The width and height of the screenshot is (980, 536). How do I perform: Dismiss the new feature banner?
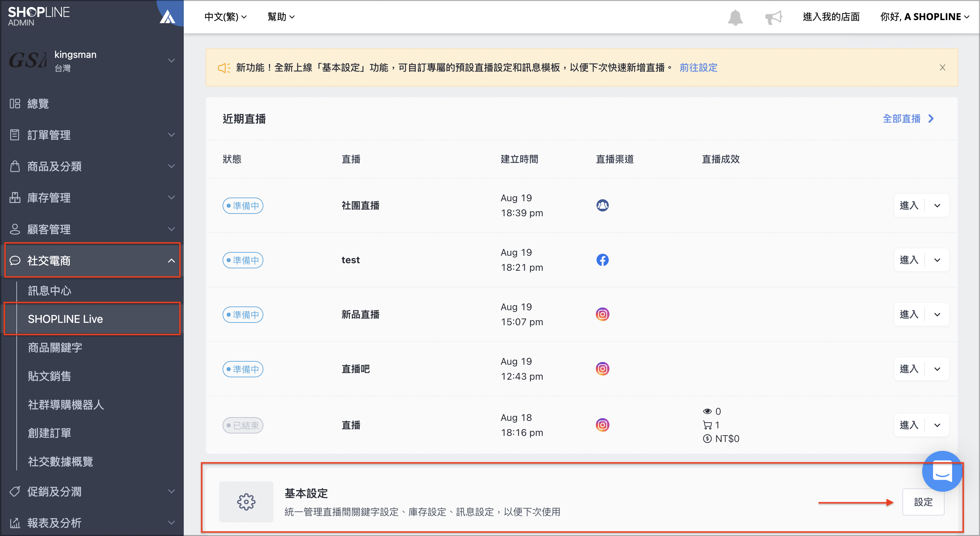click(x=942, y=67)
